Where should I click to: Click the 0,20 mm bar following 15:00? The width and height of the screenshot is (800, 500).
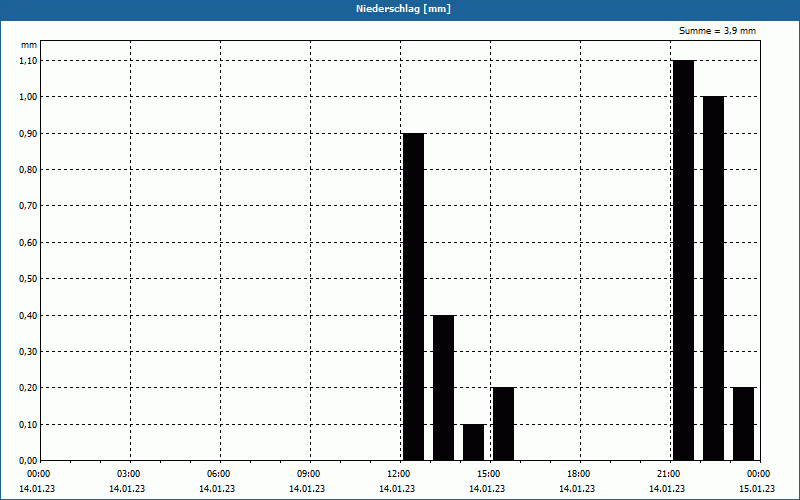[504, 424]
